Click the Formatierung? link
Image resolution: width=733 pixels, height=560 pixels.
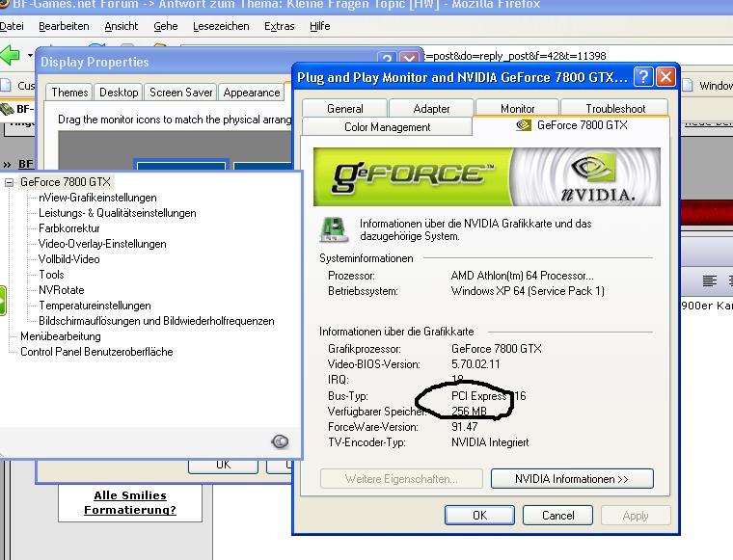[x=130, y=510]
